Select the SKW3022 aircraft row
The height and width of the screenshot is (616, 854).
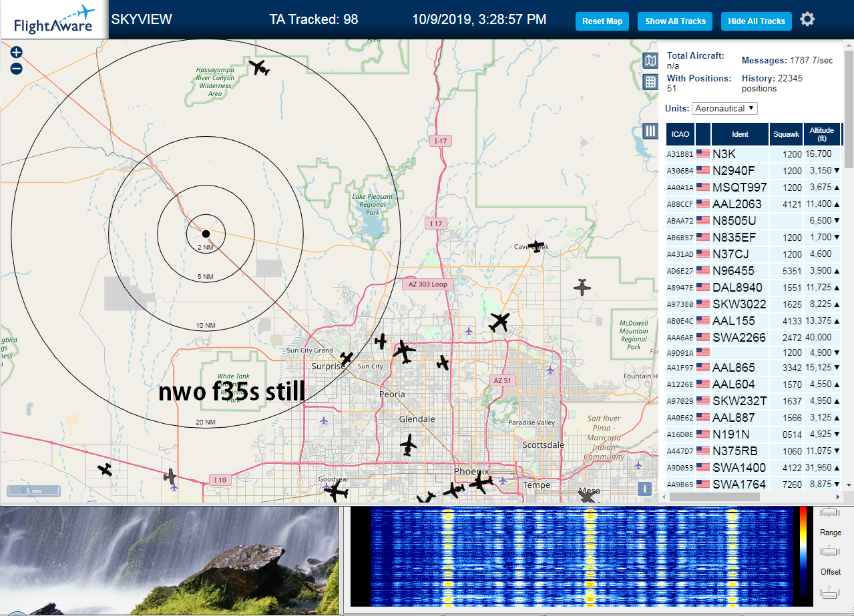[x=754, y=304]
